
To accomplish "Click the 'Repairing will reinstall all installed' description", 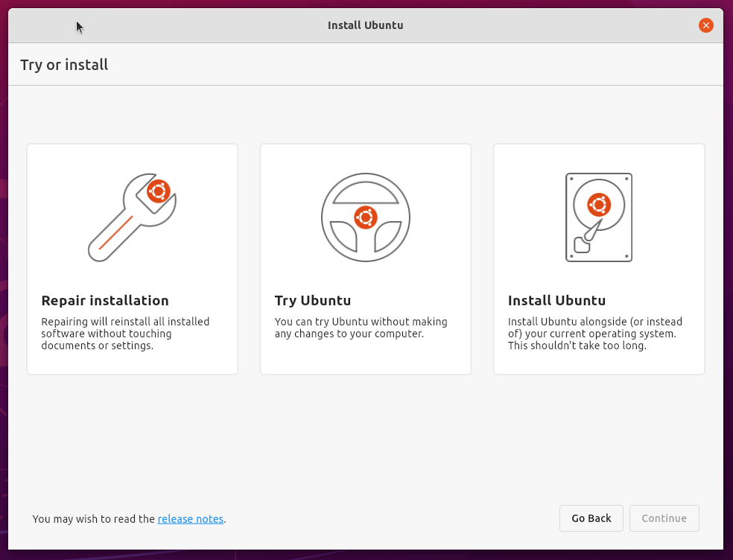I will pyautogui.click(x=125, y=334).
